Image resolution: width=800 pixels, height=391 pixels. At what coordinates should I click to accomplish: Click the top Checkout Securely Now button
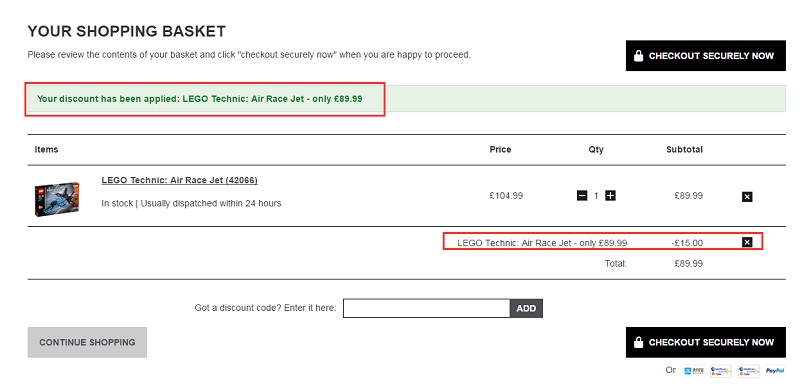(706, 56)
